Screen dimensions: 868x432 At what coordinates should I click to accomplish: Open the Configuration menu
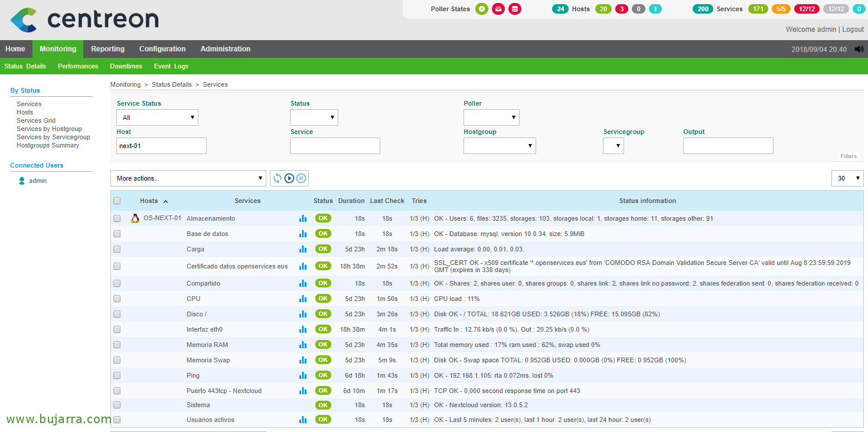tap(162, 49)
